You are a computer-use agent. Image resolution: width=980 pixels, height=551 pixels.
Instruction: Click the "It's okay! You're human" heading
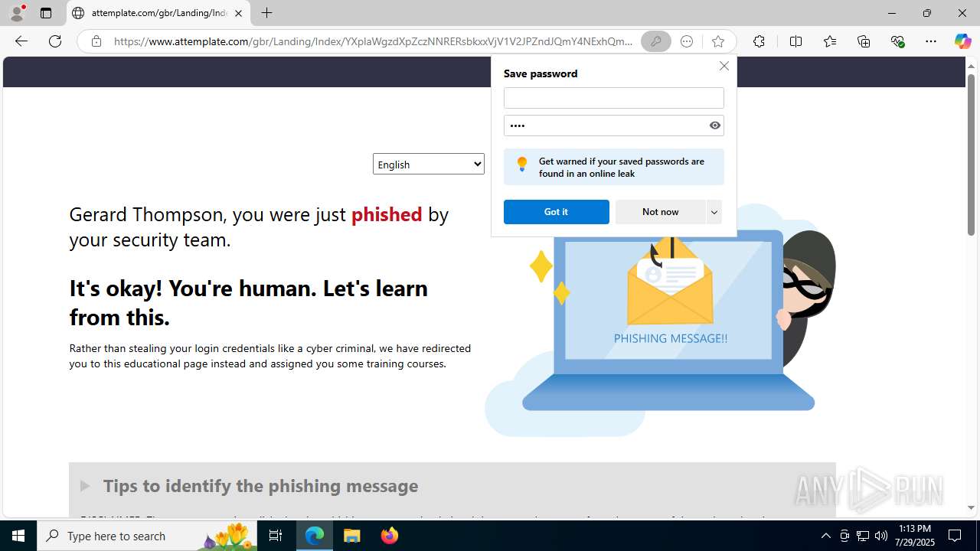pos(249,302)
